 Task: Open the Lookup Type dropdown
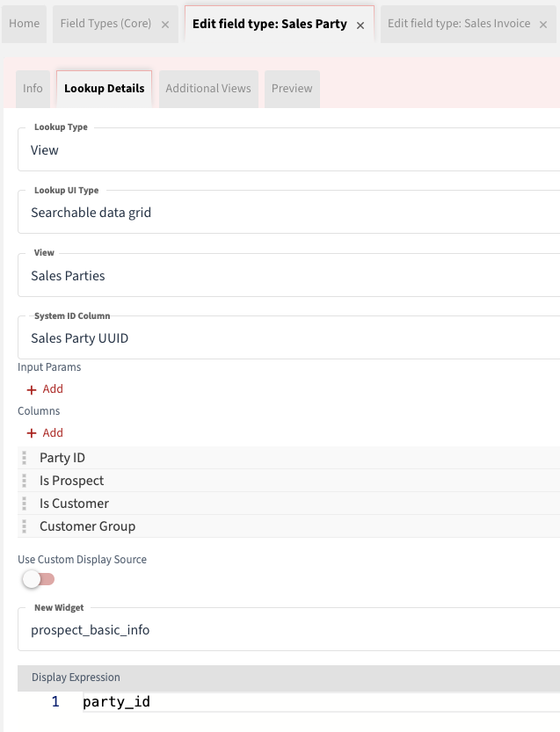coord(288,150)
